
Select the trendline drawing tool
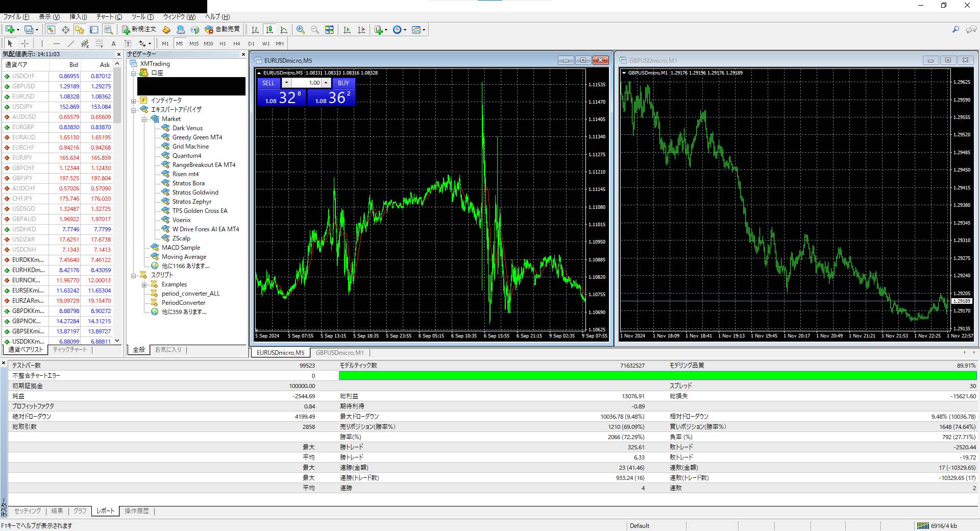pos(70,43)
